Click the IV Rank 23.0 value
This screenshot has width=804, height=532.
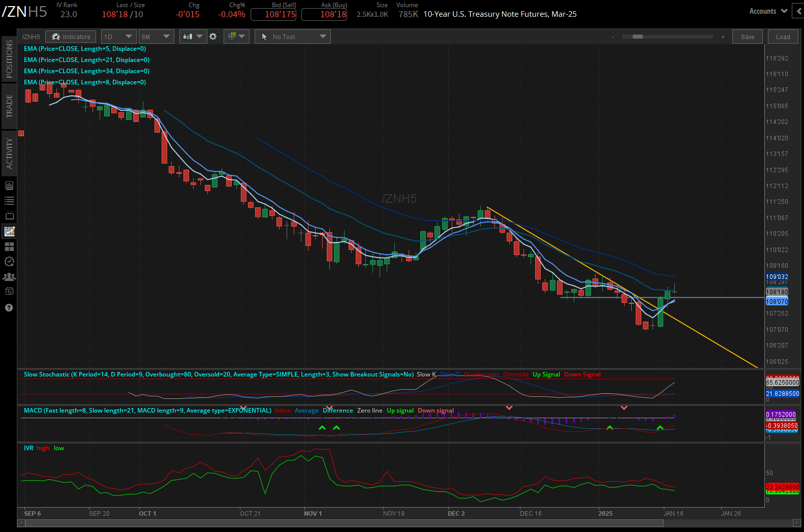click(x=69, y=14)
